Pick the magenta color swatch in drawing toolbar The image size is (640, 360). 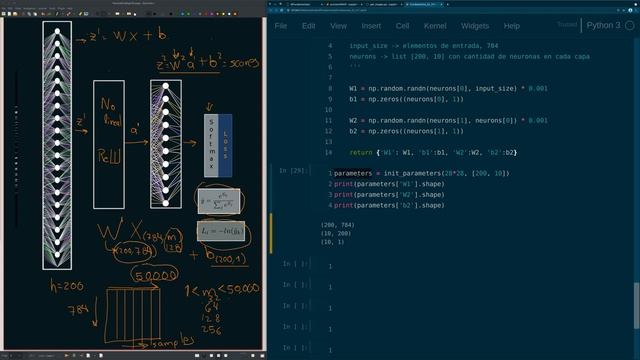pos(212,14)
